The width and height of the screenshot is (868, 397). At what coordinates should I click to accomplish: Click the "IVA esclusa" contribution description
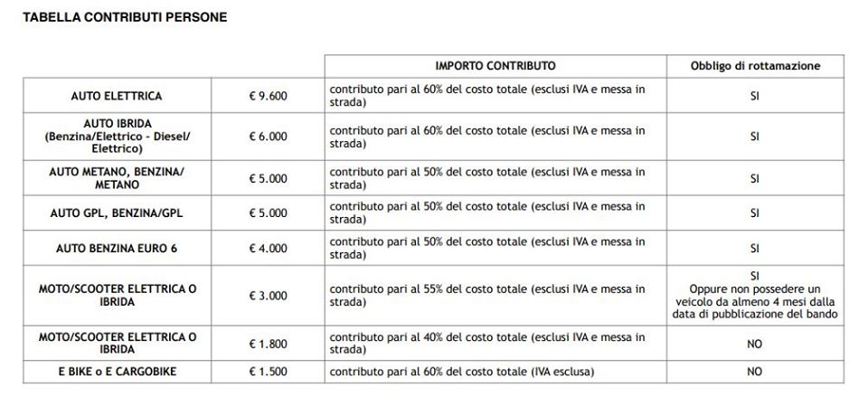[x=462, y=372]
